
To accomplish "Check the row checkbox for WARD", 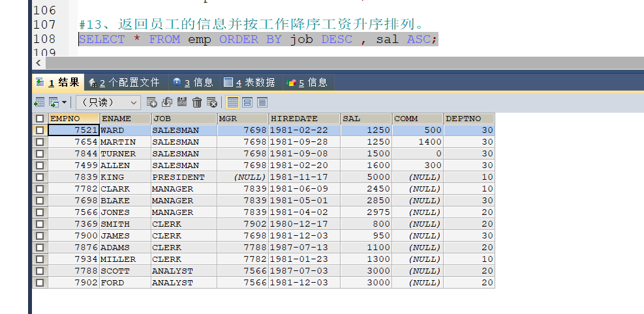I will click(x=40, y=130).
